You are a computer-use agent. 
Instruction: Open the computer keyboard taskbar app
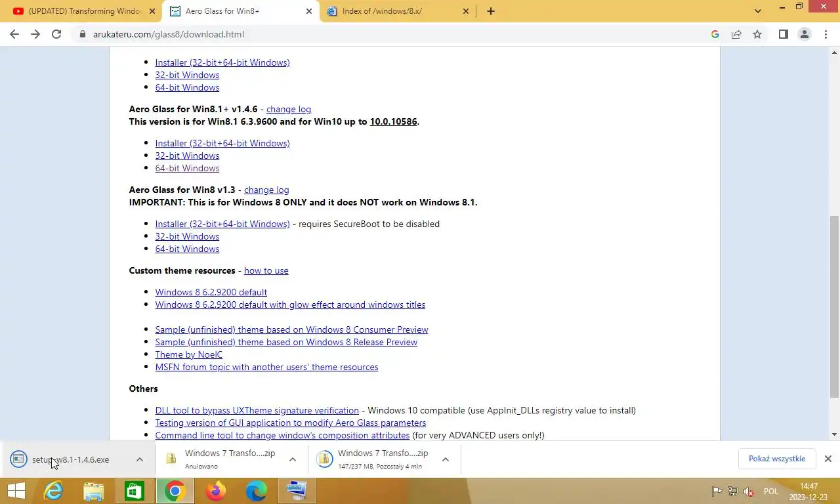(297, 491)
